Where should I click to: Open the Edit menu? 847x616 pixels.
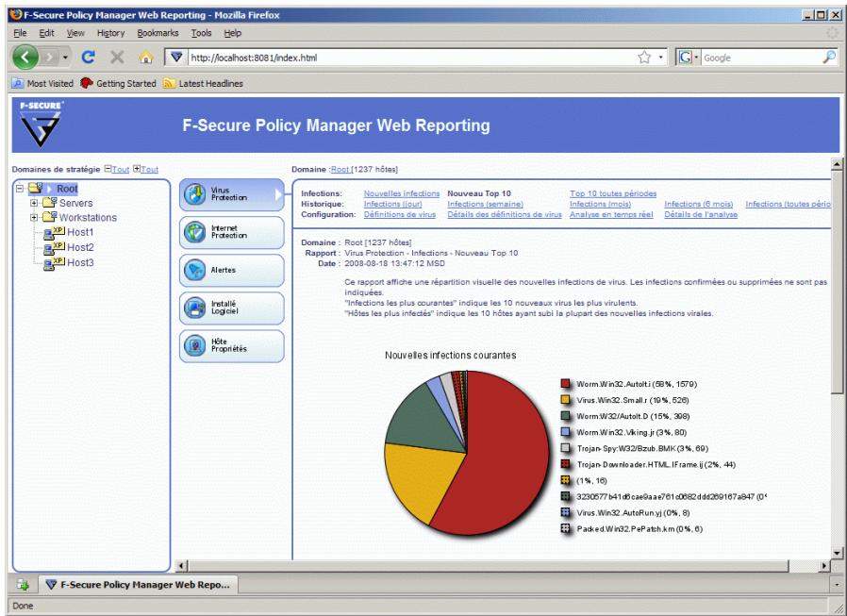click(46, 33)
